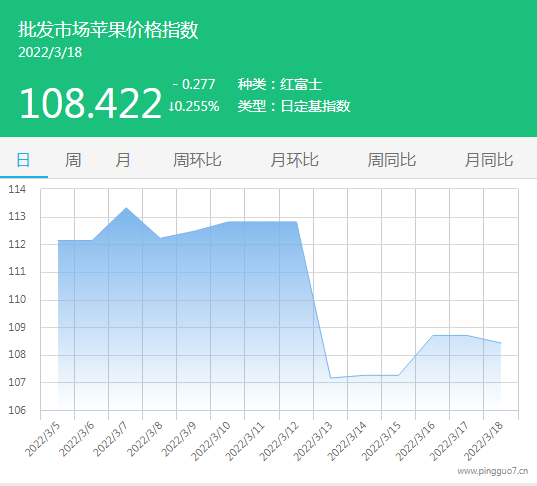Screen dimensions: 537x486
Task: Click the 2022/3/10 axis date label
Action: pyautogui.click(x=211, y=441)
